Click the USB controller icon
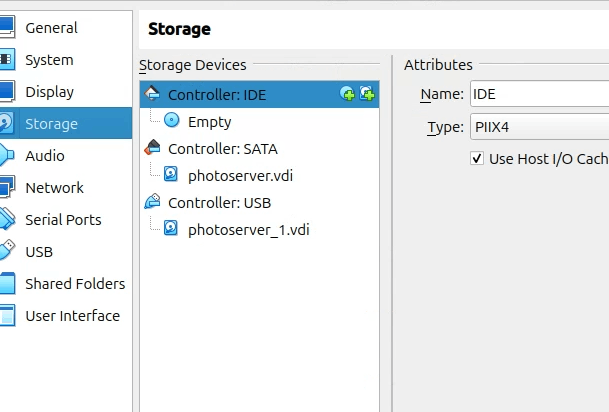 tap(152, 202)
